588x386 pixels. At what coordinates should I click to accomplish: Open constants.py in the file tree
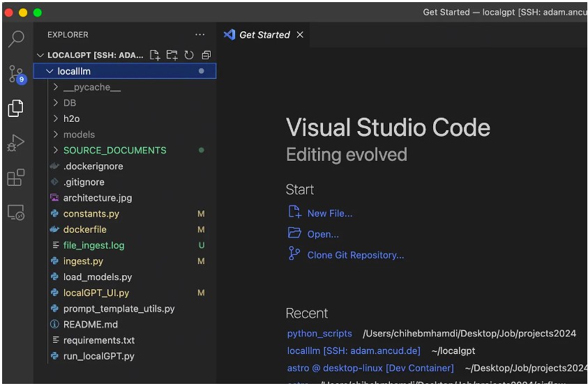coord(91,214)
